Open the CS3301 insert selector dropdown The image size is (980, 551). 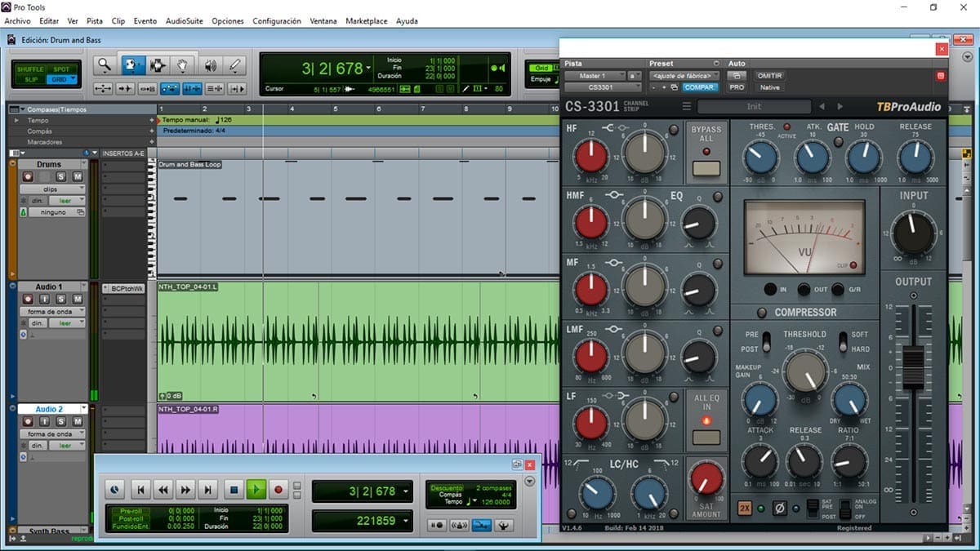pos(604,87)
